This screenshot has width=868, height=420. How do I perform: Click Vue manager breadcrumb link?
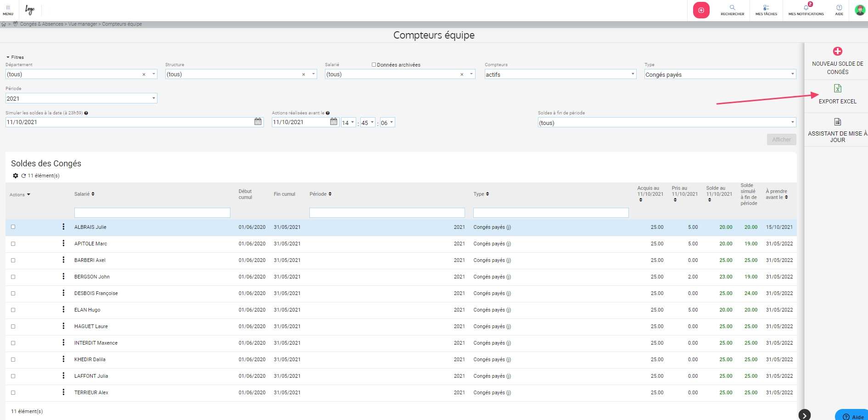pyautogui.click(x=83, y=24)
